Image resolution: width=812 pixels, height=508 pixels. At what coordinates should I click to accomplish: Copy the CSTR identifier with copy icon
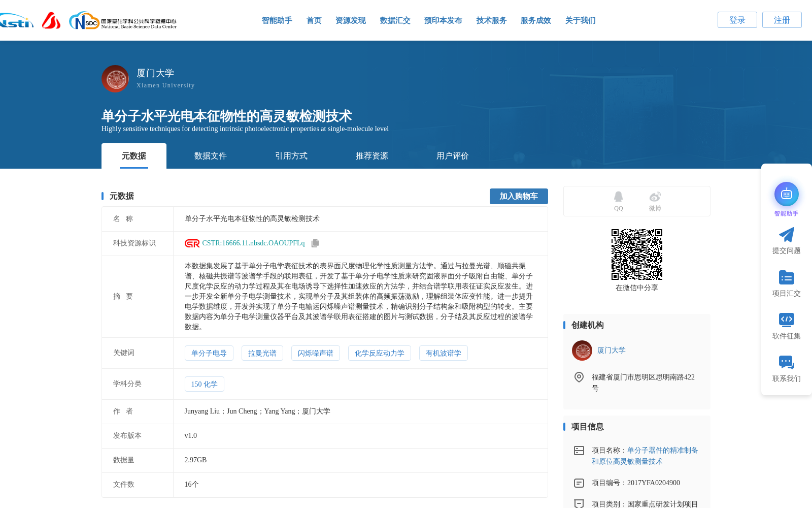[315, 243]
